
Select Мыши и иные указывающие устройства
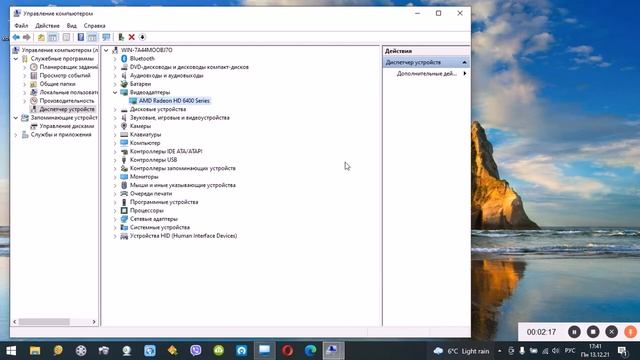pos(182,185)
